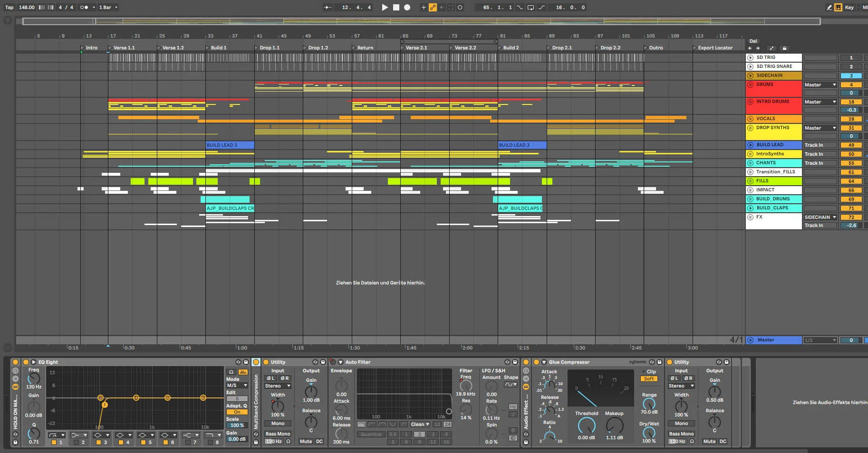Toggle the Lock Envelopes icon
Image resolution: width=868 pixels, height=453 pixels.
pyautogui.click(x=784, y=48)
